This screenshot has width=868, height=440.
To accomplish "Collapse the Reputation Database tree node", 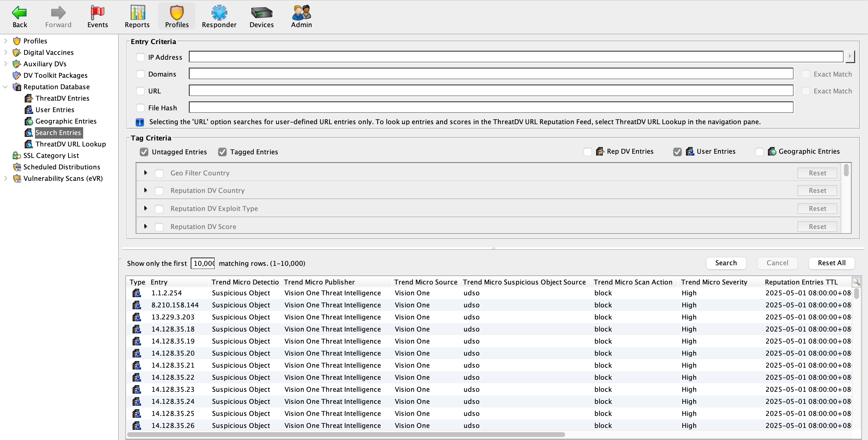I will 5,87.
